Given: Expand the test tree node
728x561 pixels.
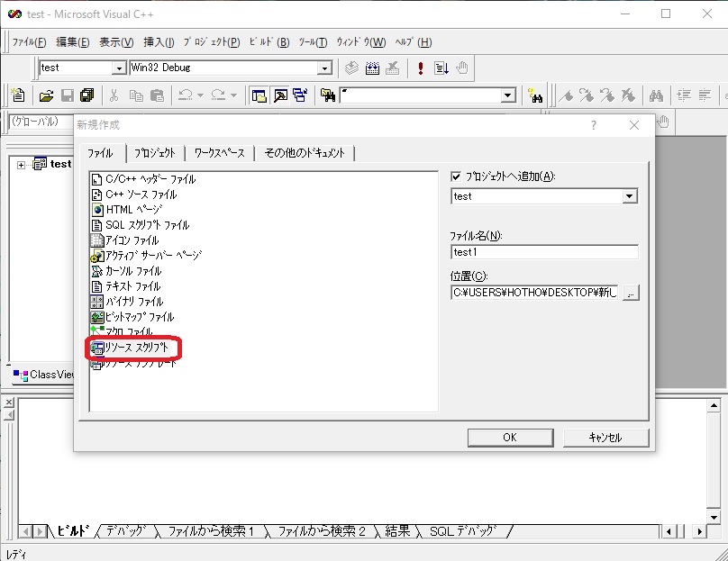Looking at the screenshot, I should click(x=21, y=165).
